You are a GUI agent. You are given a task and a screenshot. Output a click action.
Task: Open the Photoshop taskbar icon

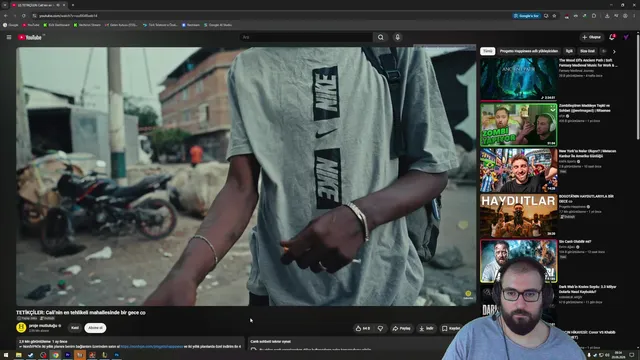click(x=117, y=355)
